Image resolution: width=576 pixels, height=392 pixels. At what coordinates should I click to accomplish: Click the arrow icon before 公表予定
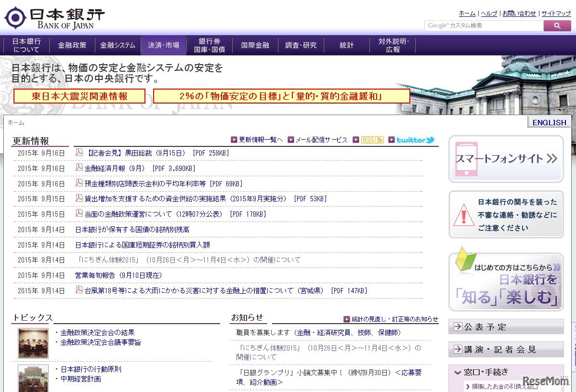[x=457, y=327]
